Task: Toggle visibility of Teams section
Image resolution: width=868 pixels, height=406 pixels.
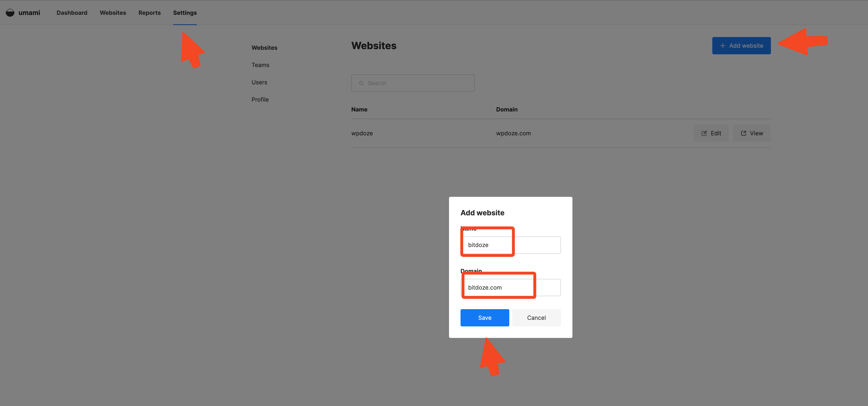Action: point(260,65)
